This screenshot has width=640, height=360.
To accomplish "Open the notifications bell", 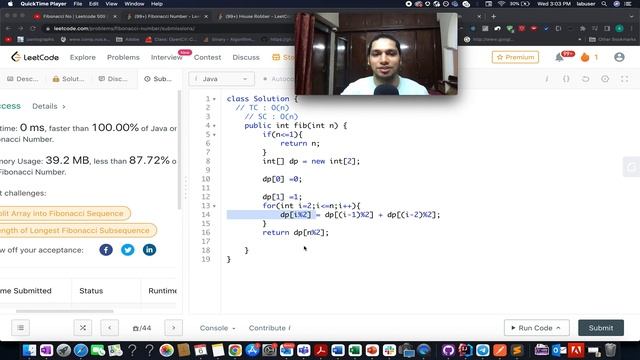I will pyautogui.click(x=559, y=58).
